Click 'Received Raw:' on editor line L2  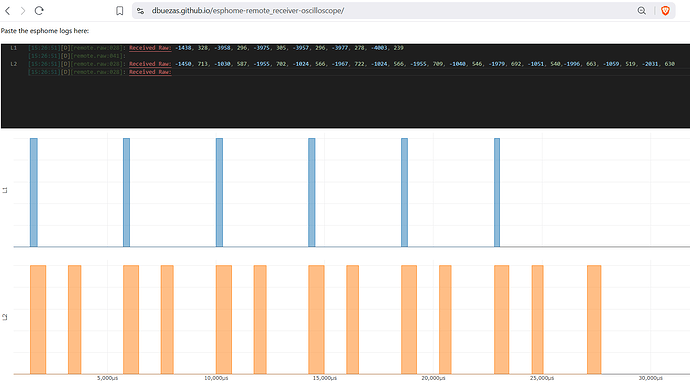tap(150, 64)
